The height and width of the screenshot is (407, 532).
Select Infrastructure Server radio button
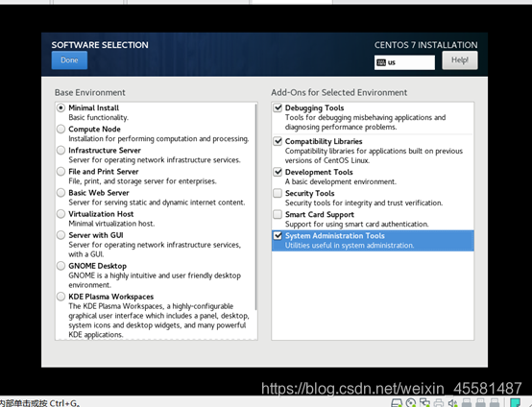pyautogui.click(x=60, y=151)
